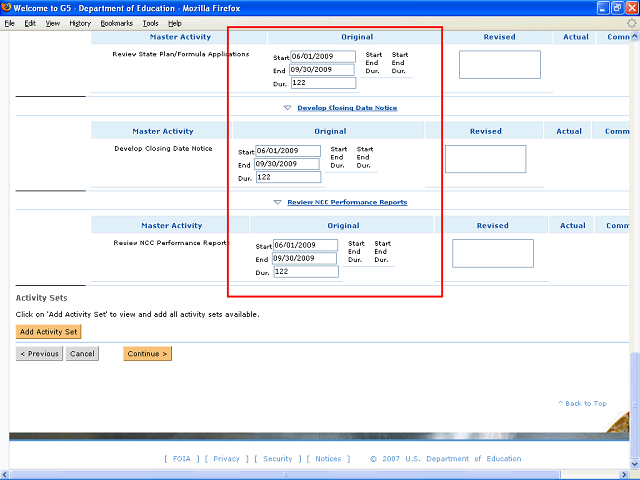The height and width of the screenshot is (480, 640).
Task: Click the horizontal scrollbar left arrow
Action: [x=4, y=475]
